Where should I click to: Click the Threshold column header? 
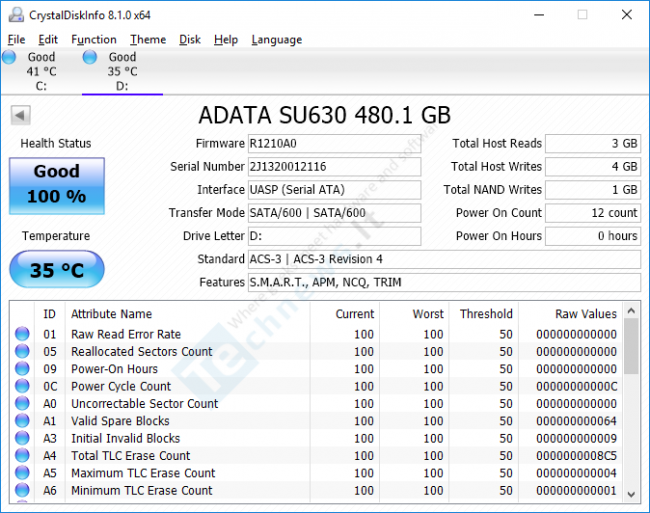click(483, 314)
